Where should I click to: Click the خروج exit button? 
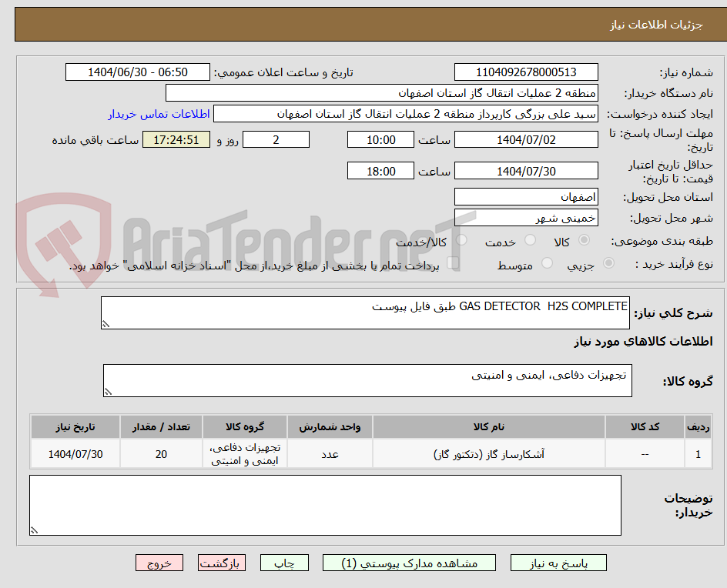[159, 563]
